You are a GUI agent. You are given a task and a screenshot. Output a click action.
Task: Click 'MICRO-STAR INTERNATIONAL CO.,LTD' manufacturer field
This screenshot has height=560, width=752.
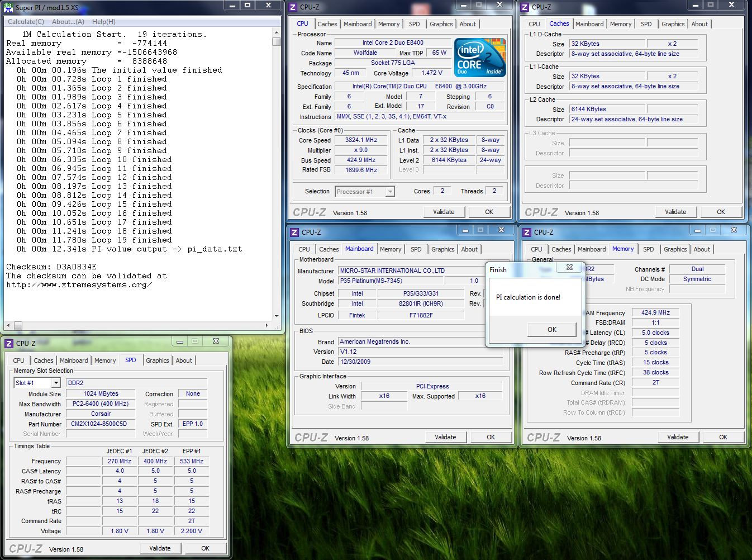pyautogui.click(x=421, y=270)
